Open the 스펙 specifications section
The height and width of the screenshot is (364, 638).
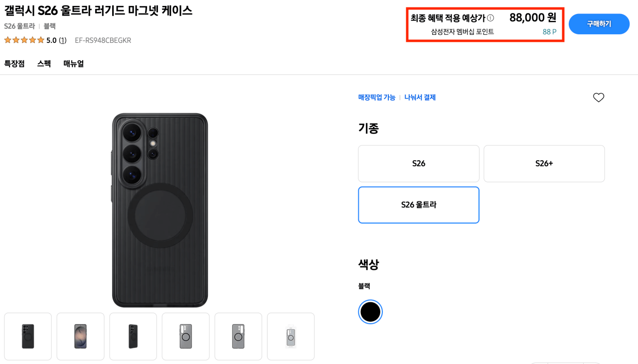(x=43, y=63)
